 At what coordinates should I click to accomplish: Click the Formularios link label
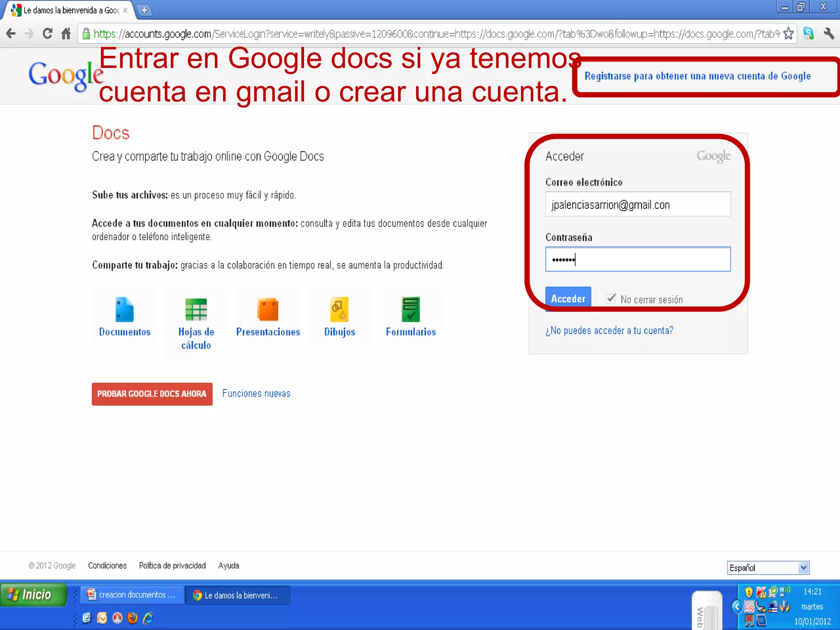pos(411,332)
